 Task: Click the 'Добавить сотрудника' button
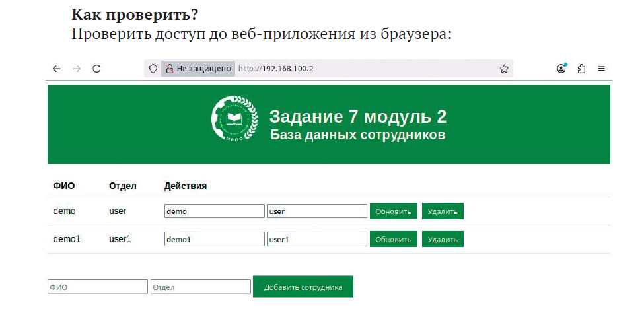(303, 287)
